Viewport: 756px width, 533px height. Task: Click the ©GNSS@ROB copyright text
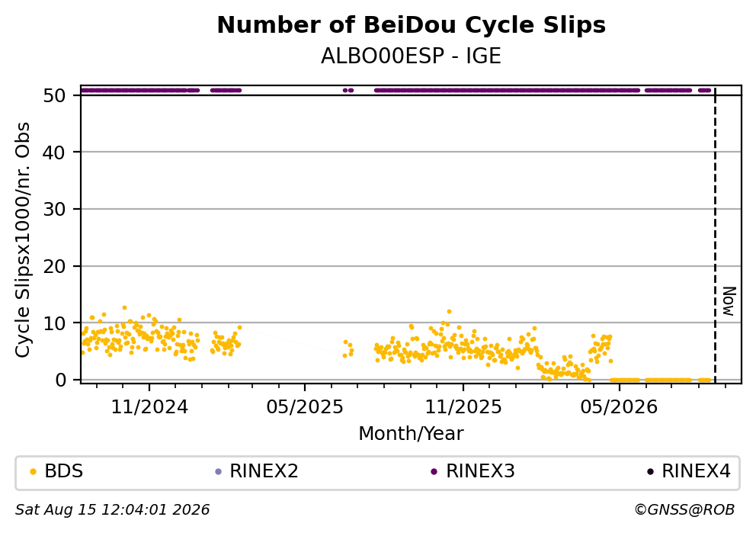[684, 510]
